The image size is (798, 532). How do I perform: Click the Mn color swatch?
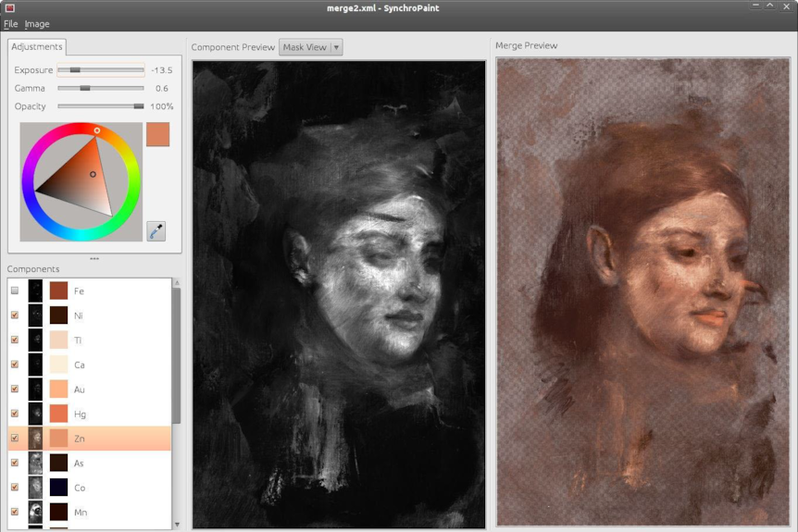(x=58, y=512)
